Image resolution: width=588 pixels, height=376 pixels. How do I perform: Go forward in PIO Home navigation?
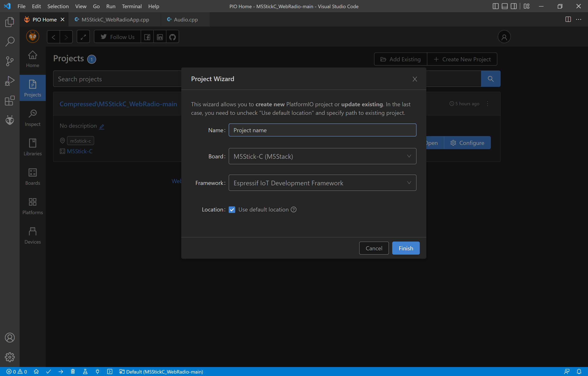[x=66, y=37]
